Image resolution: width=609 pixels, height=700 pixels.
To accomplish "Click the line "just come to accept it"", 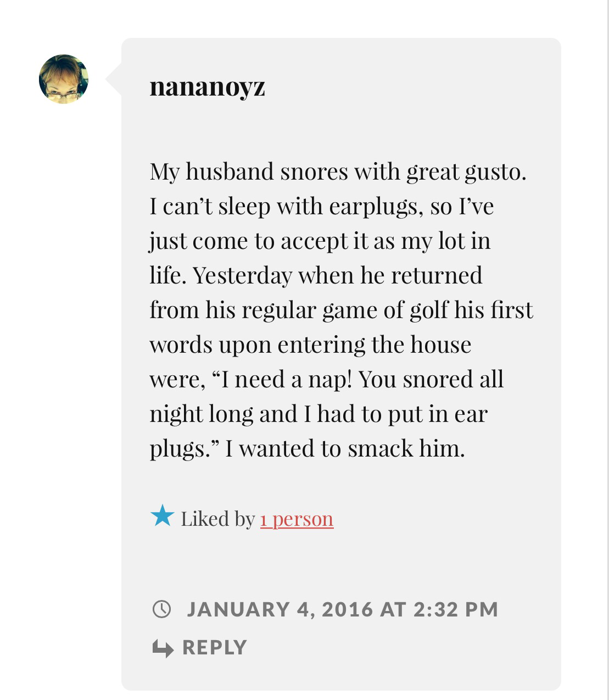I will pyautogui.click(x=320, y=241).
